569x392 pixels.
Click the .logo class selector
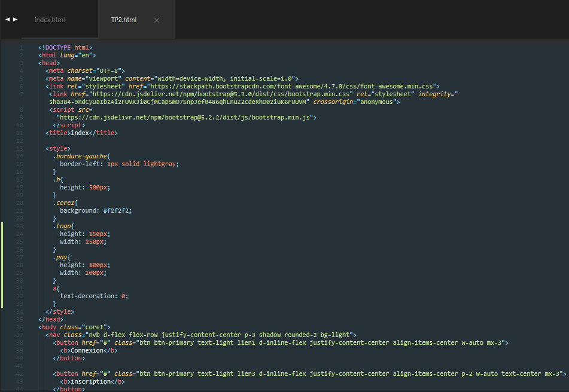pyautogui.click(x=62, y=226)
